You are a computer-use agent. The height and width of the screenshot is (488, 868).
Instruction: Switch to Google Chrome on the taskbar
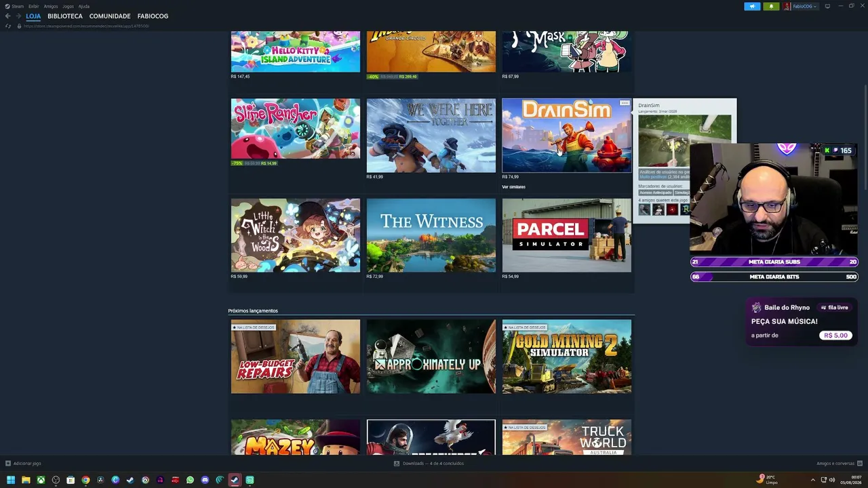coord(85,480)
